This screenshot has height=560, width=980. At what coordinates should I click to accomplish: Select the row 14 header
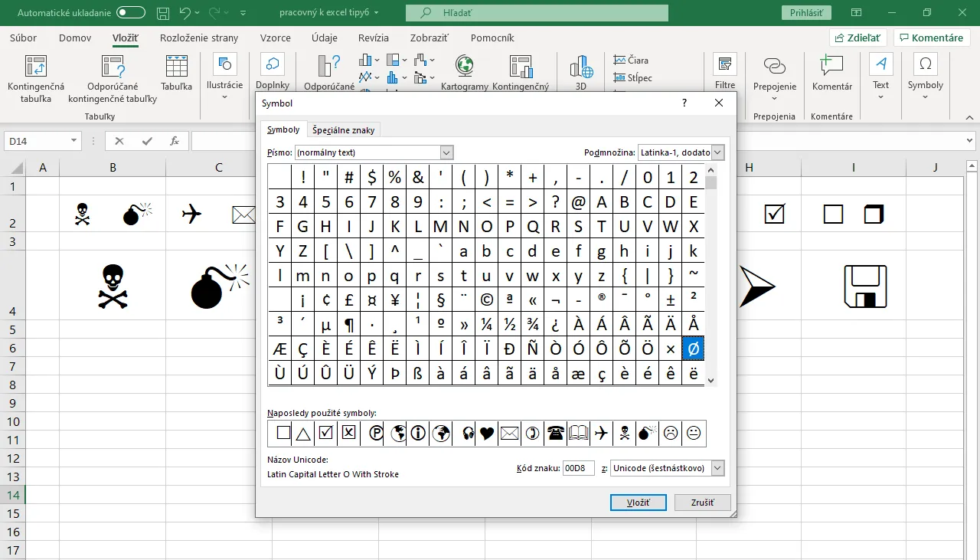[12, 495]
